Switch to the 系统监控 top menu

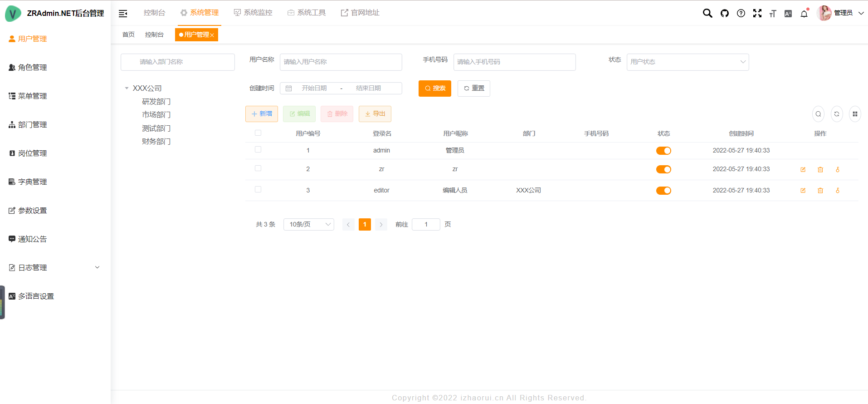point(253,13)
